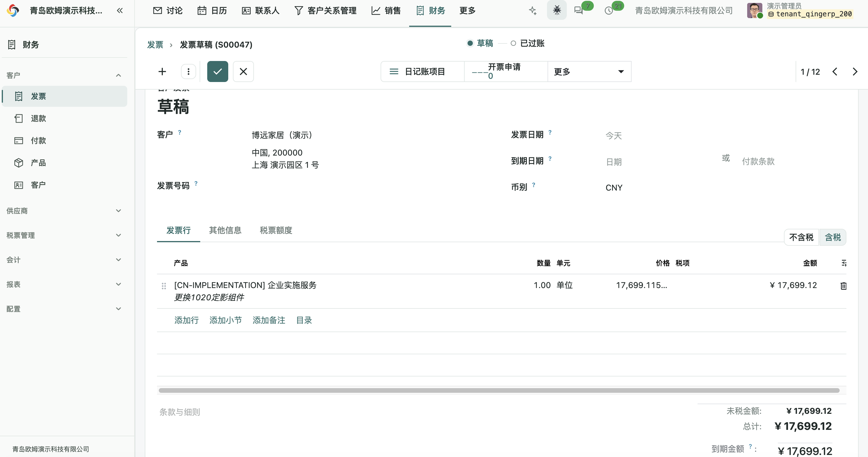Open the 更多 dropdown next to 开票申请
The width and height of the screenshot is (868, 457).
[x=589, y=71]
